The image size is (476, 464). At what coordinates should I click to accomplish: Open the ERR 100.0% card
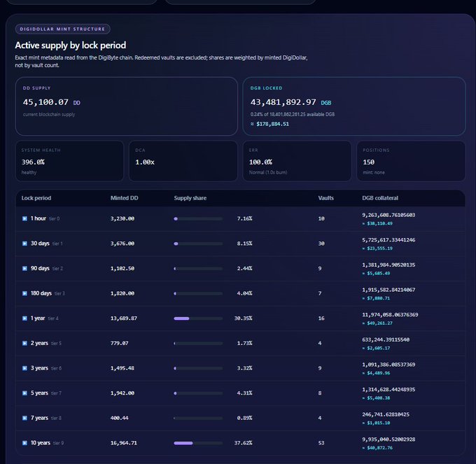[x=297, y=161]
